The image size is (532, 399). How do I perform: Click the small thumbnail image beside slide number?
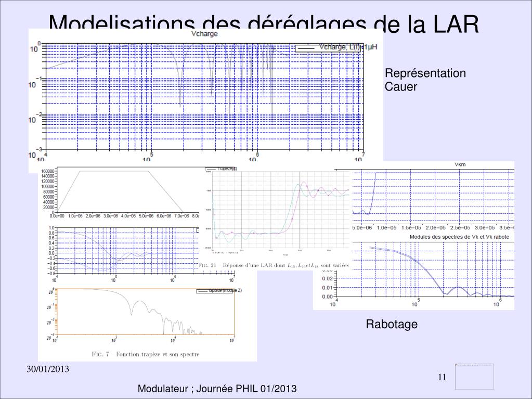pos(474,377)
